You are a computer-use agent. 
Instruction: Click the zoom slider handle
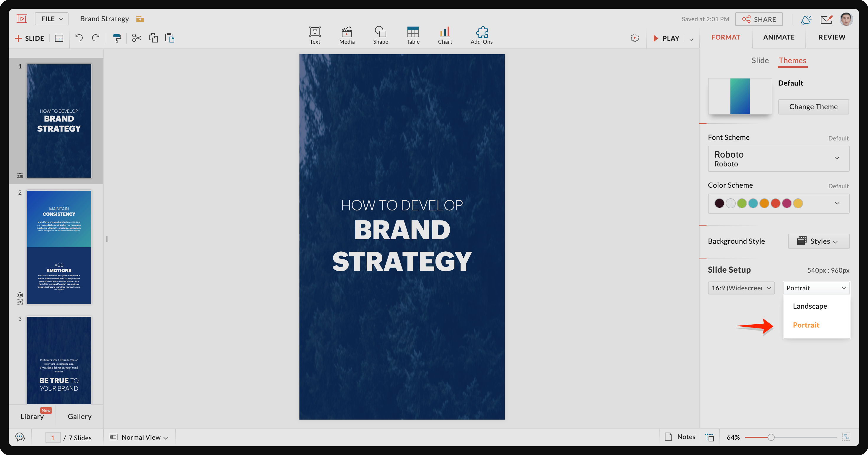pos(771,437)
